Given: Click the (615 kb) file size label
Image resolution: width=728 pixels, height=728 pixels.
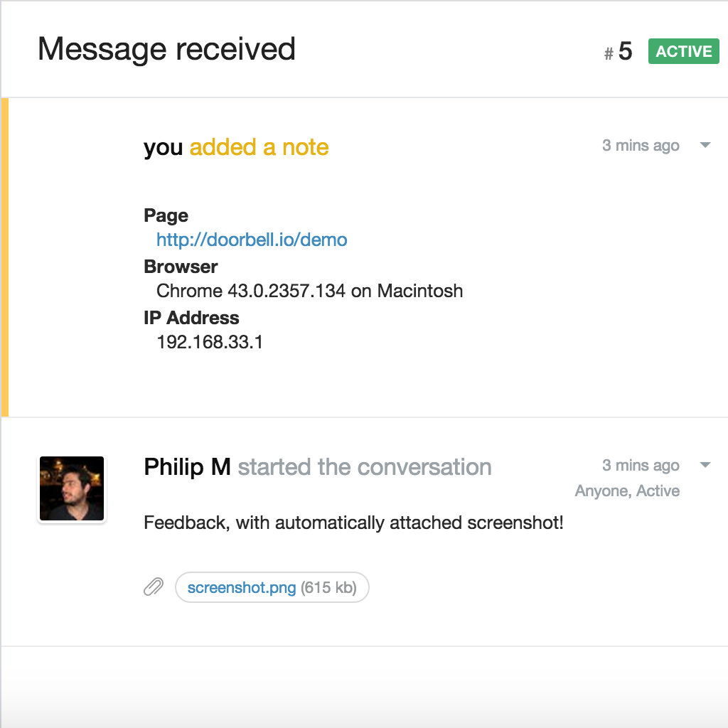Looking at the screenshot, I should [x=328, y=587].
